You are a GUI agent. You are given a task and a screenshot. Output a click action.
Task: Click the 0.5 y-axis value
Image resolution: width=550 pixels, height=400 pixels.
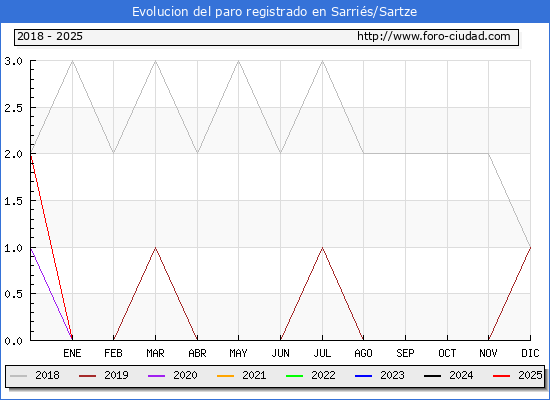(13, 294)
